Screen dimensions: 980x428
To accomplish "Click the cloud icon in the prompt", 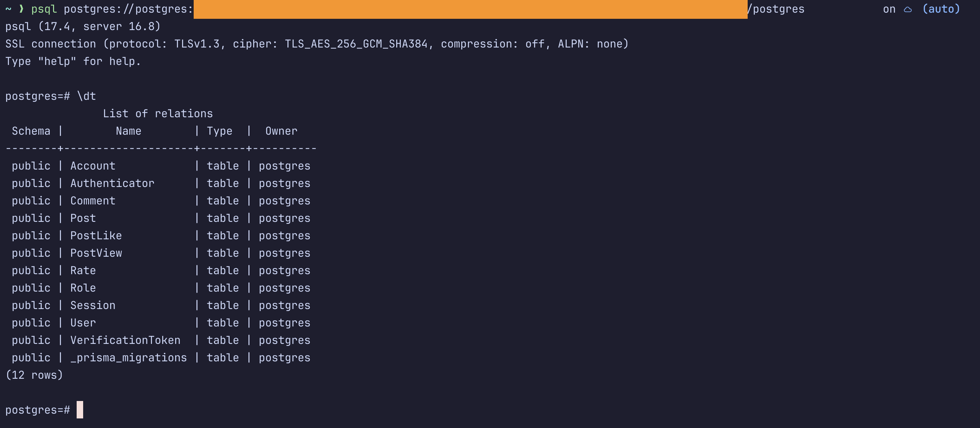I will 908,10.
